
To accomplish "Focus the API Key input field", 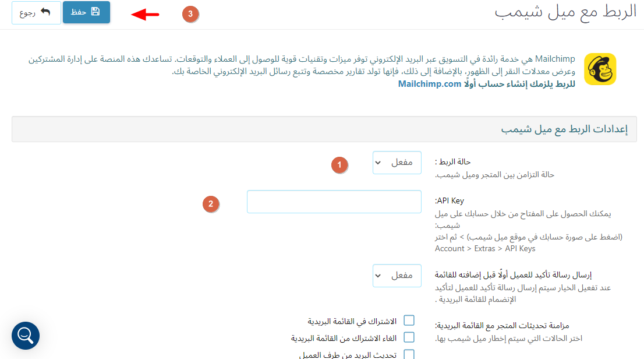I will coord(334,202).
